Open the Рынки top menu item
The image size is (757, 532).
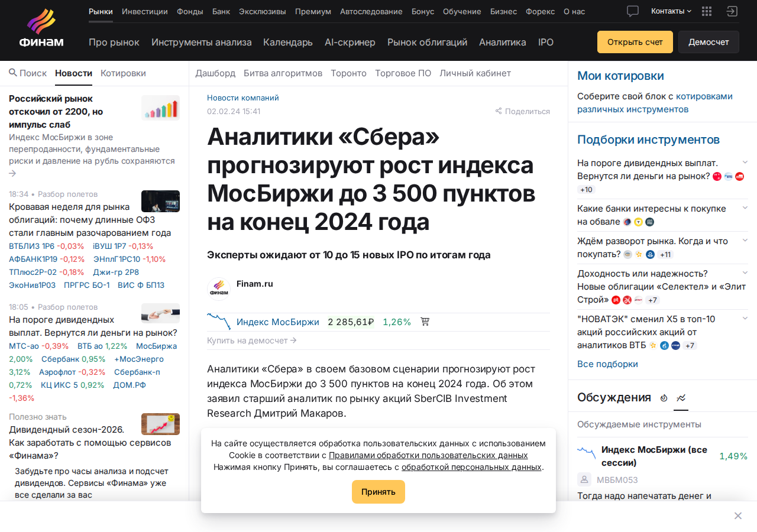(101, 11)
